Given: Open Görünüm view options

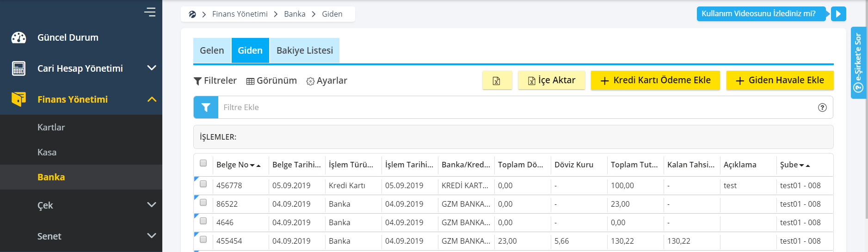Looking at the screenshot, I should click(271, 80).
